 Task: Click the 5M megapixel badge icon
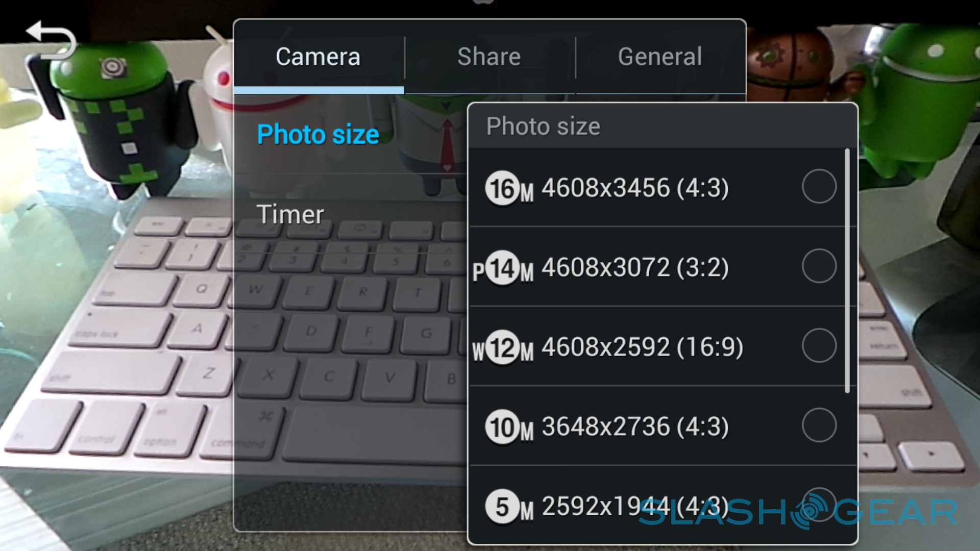click(509, 507)
